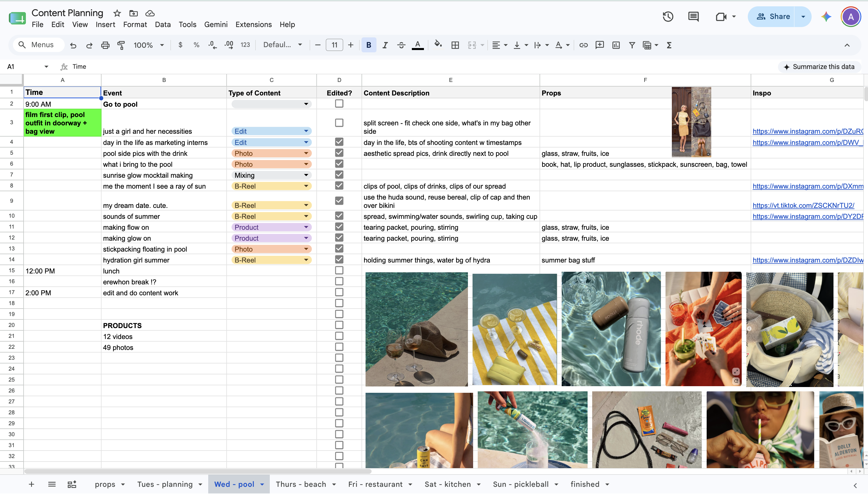
Task: Select the paint format tool
Action: pos(121,45)
